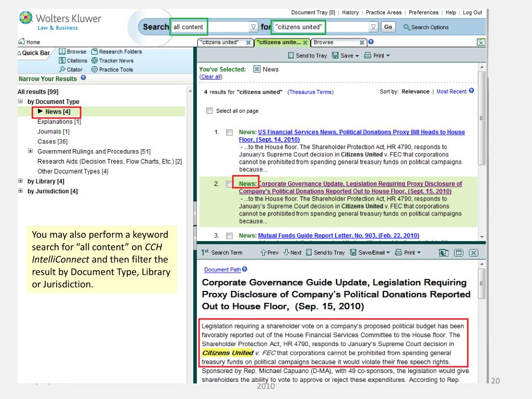The height and width of the screenshot is (399, 532).
Task: Click the Clear all link
Action: 211,77
